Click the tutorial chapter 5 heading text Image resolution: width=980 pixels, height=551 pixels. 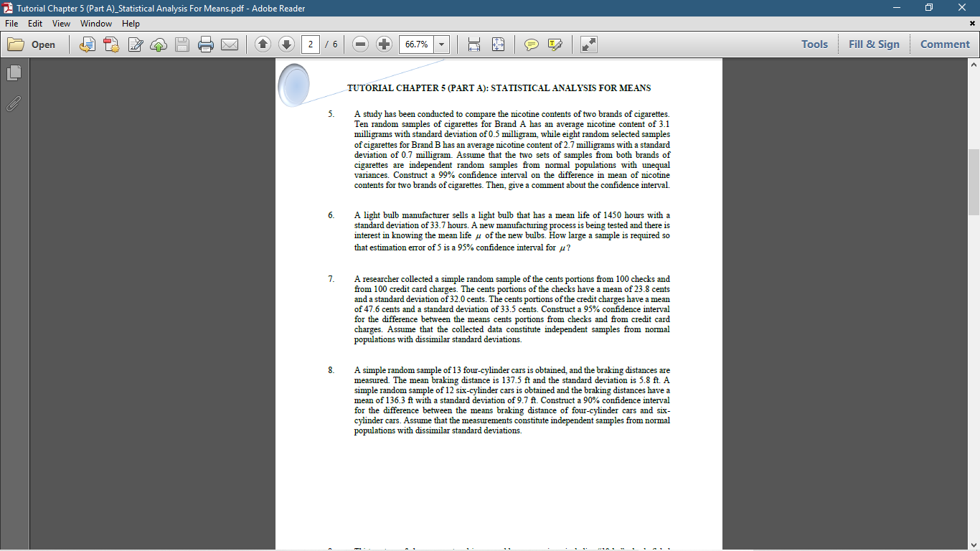click(499, 88)
